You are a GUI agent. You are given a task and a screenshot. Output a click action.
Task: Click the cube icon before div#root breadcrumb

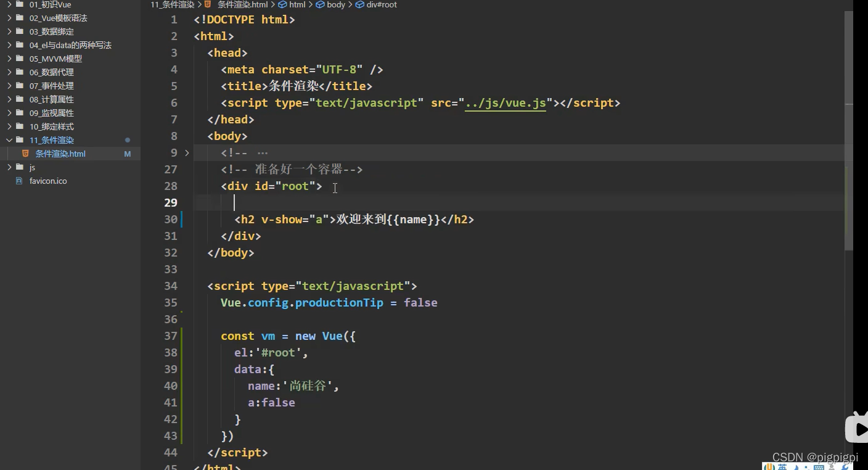[360, 4]
